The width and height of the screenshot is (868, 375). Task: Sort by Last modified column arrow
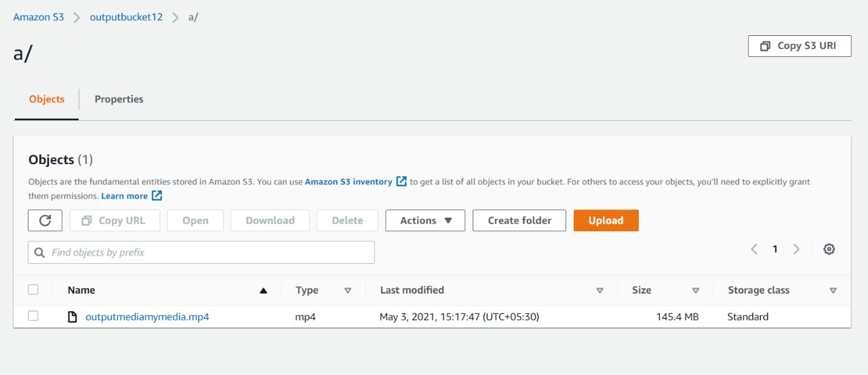pyautogui.click(x=599, y=290)
